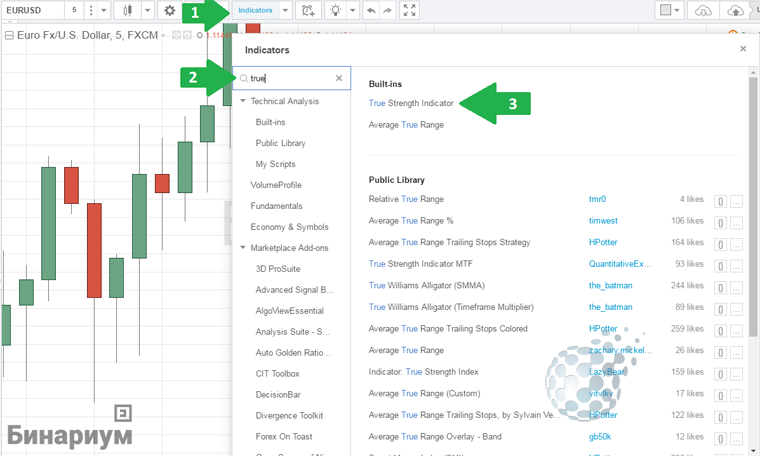760x456 pixels.
Task: Open the ideas lightbulb dropdown arrow
Action: [x=352, y=10]
